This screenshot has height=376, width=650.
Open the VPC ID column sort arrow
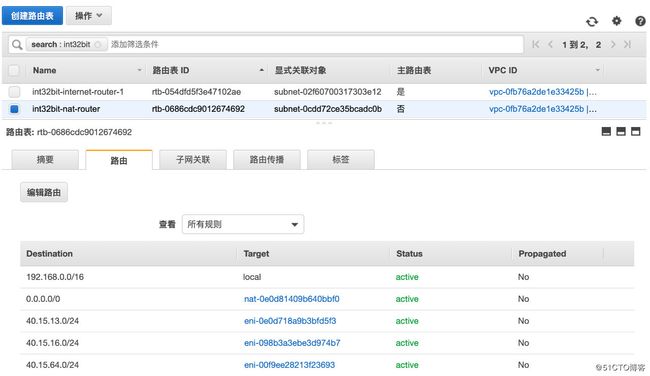point(597,70)
